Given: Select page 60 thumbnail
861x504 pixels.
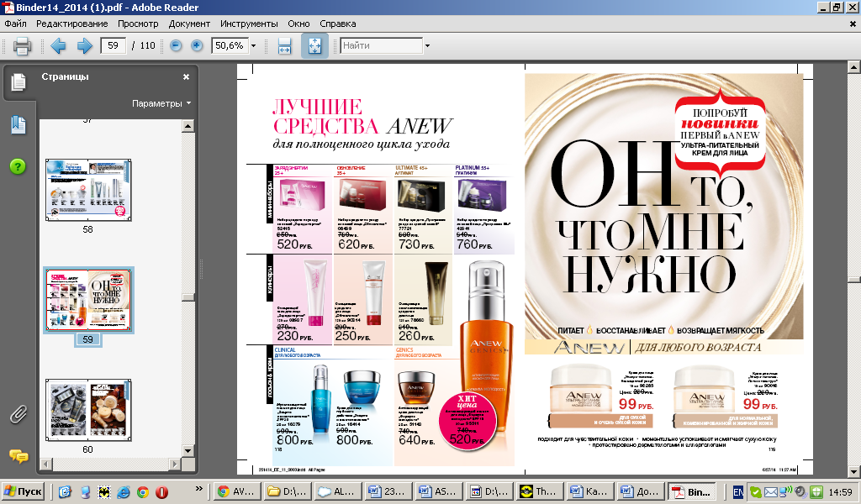Looking at the screenshot, I should [x=88, y=410].
